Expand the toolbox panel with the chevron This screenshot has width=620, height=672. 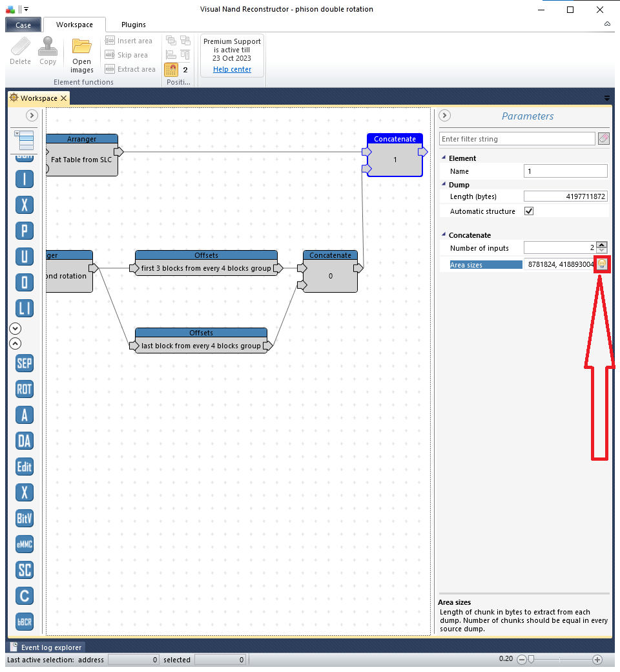[x=32, y=115]
